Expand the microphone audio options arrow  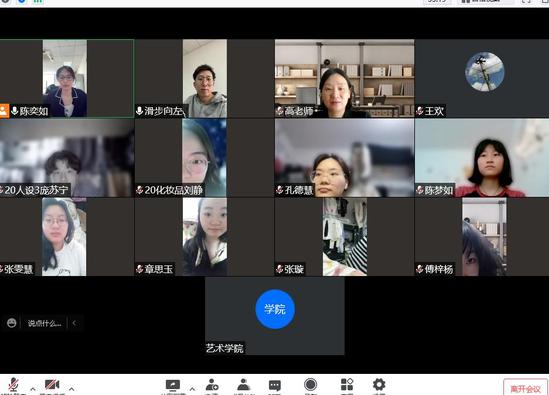pos(33,389)
